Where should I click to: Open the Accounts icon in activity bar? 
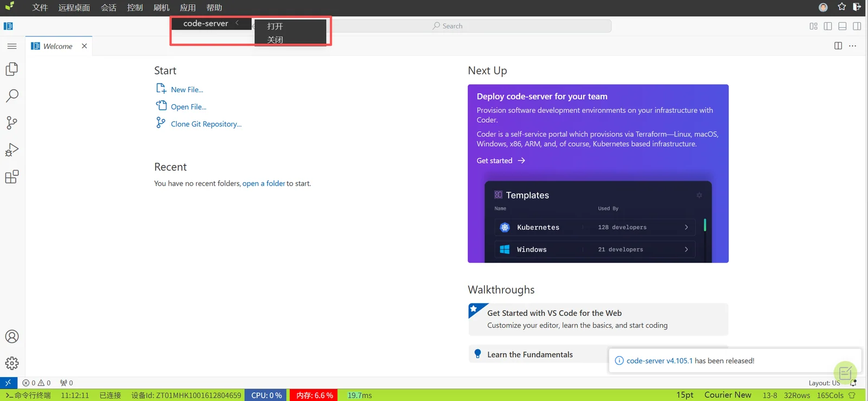[x=11, y=336]
